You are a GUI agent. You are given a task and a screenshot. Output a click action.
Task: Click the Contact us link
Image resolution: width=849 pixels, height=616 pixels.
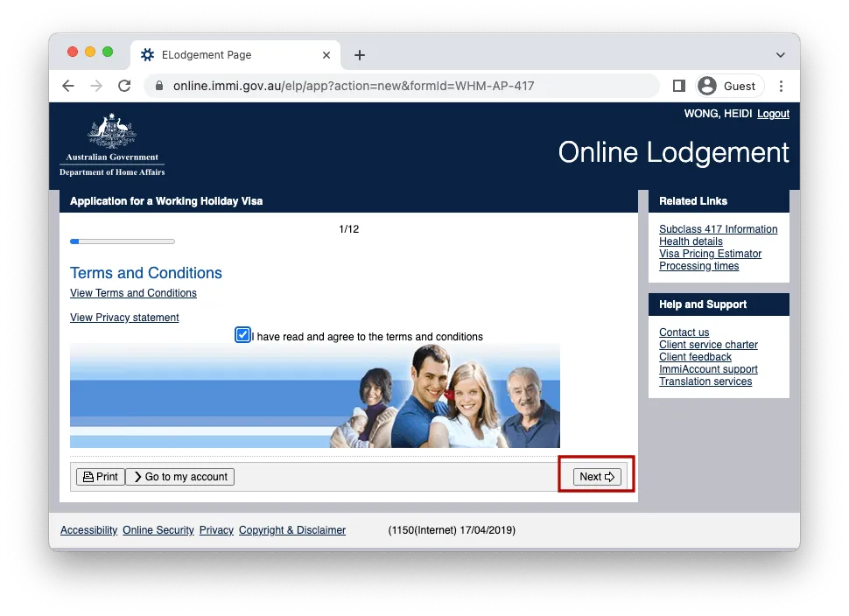pyautogui.click(x=684, y=332)
